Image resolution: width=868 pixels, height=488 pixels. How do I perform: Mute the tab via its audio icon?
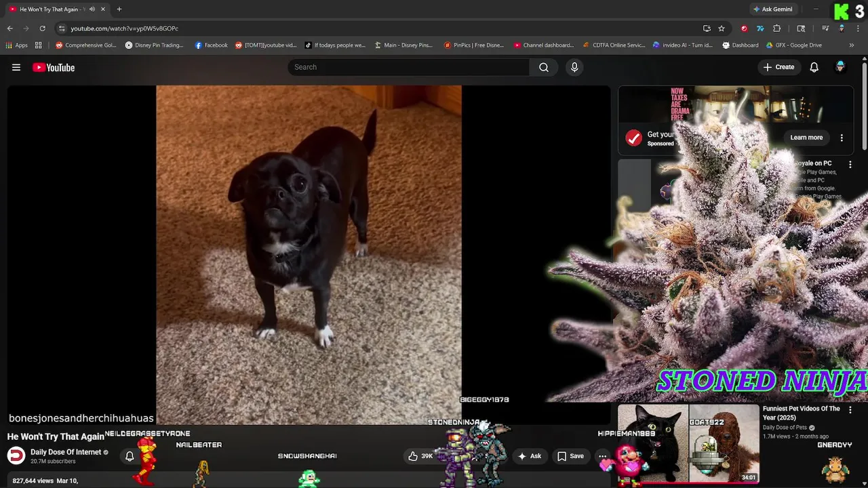click(x=92, y=9)
